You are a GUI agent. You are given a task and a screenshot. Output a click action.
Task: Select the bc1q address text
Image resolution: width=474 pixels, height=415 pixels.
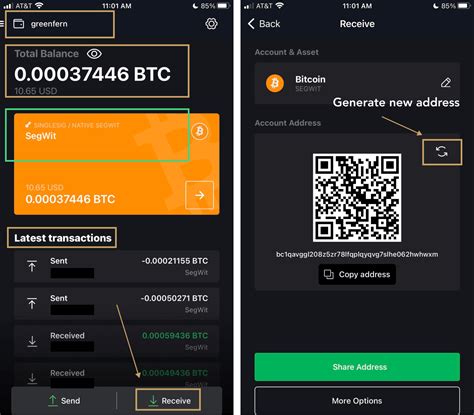357,254
